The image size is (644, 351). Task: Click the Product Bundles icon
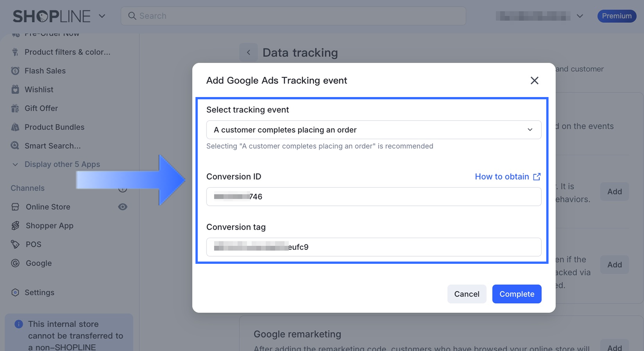pos(15,127)
